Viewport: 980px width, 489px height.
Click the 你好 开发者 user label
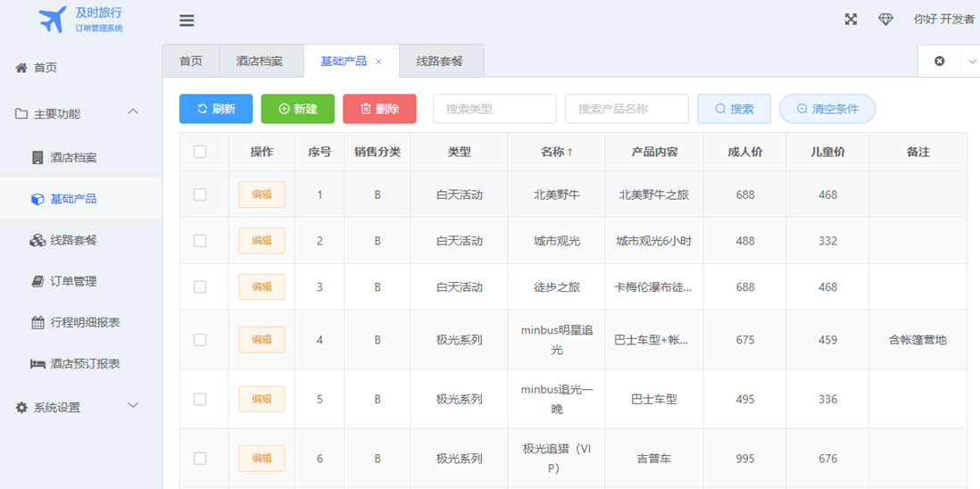point(943,20)
